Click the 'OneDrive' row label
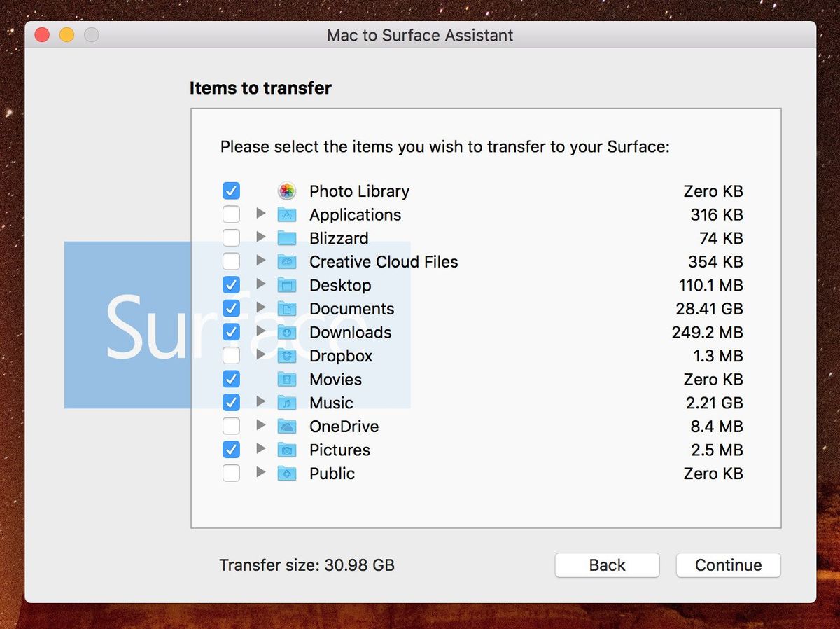 (344, 427)
